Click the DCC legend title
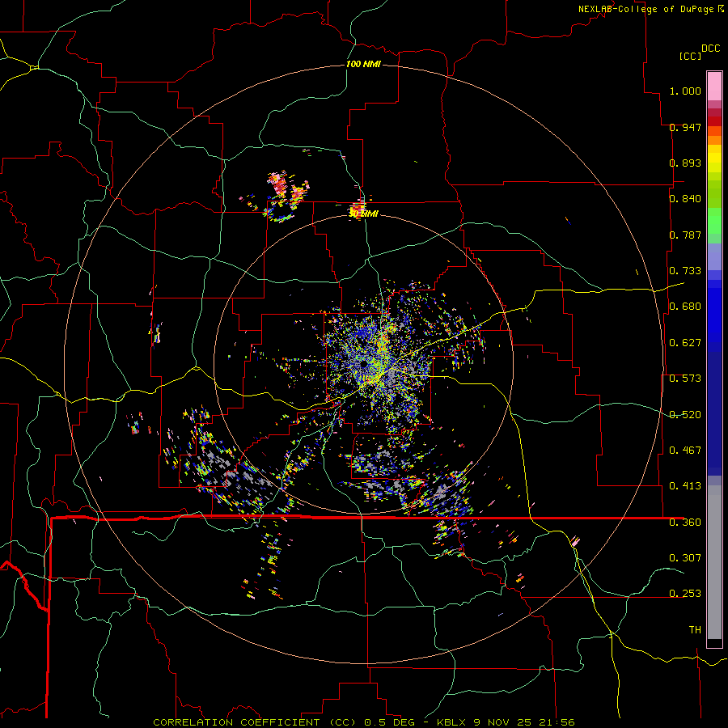The height and width of the screenshot is (728, 728). tap(710, 48)
